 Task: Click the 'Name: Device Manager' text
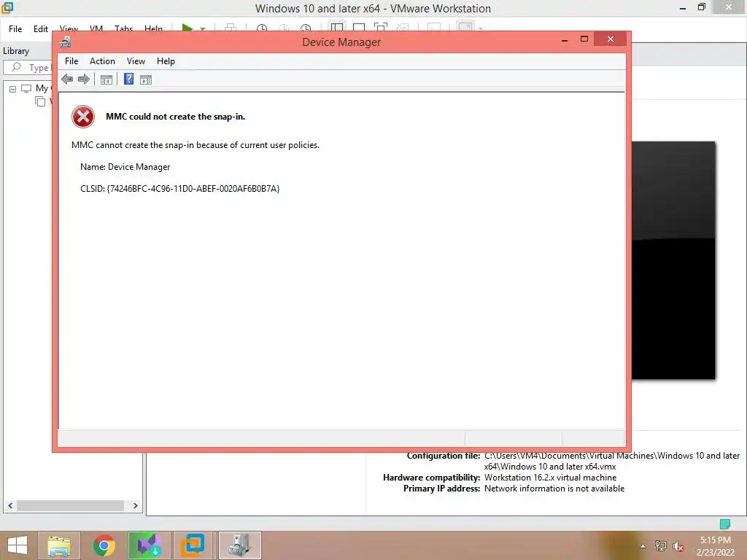[x=125, y=167]
